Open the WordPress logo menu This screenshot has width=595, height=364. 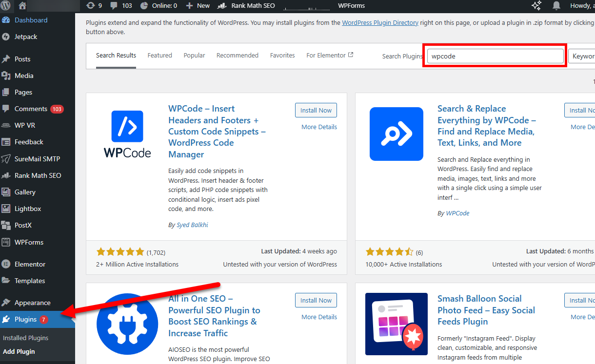[x=6, y=6]
